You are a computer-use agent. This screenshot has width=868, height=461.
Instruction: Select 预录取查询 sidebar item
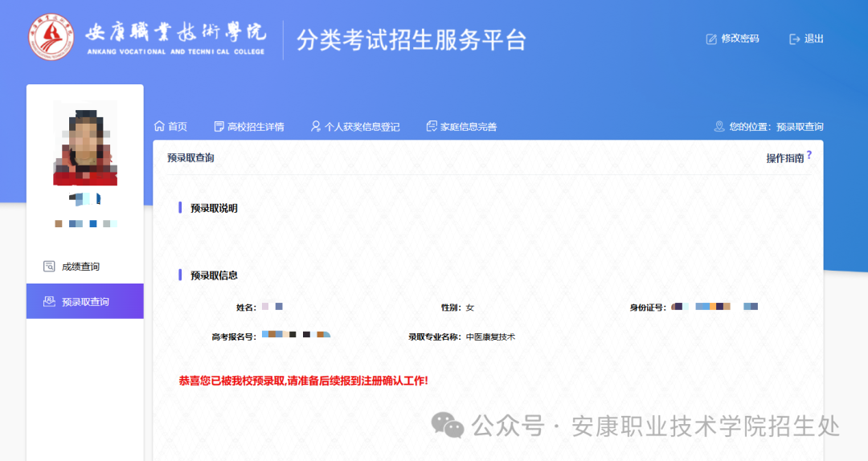[85, 302]
